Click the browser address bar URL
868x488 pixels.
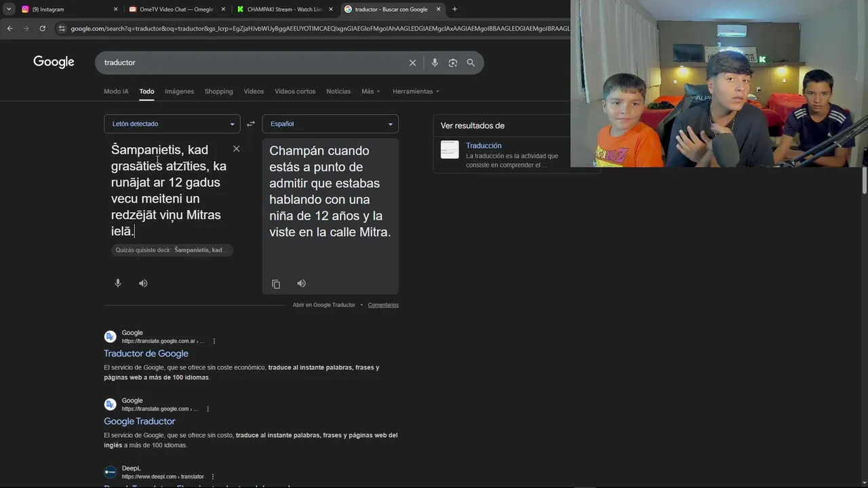pos(319,28)
